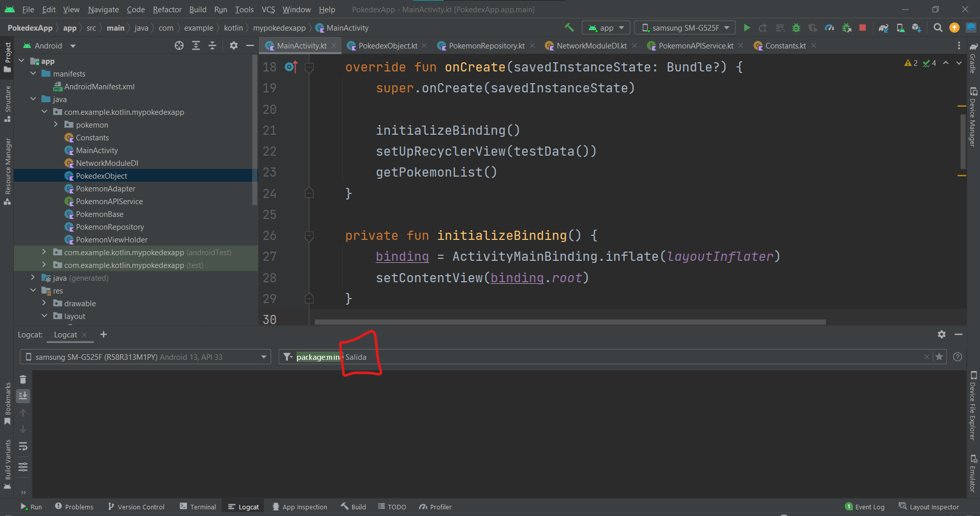This screenshot has width=980, height=516.
Task: Click the editor horizontal scrollbar
Action: coord(570,322)
